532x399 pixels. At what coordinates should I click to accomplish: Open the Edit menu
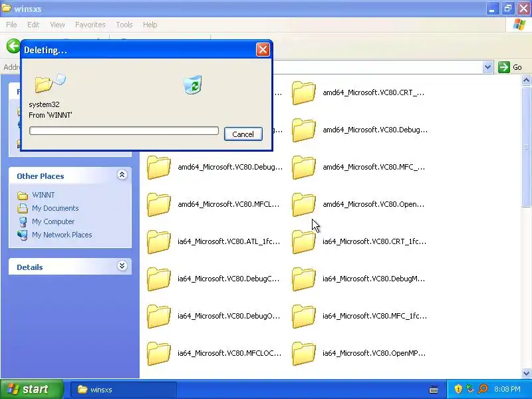(x=33, y=25)
